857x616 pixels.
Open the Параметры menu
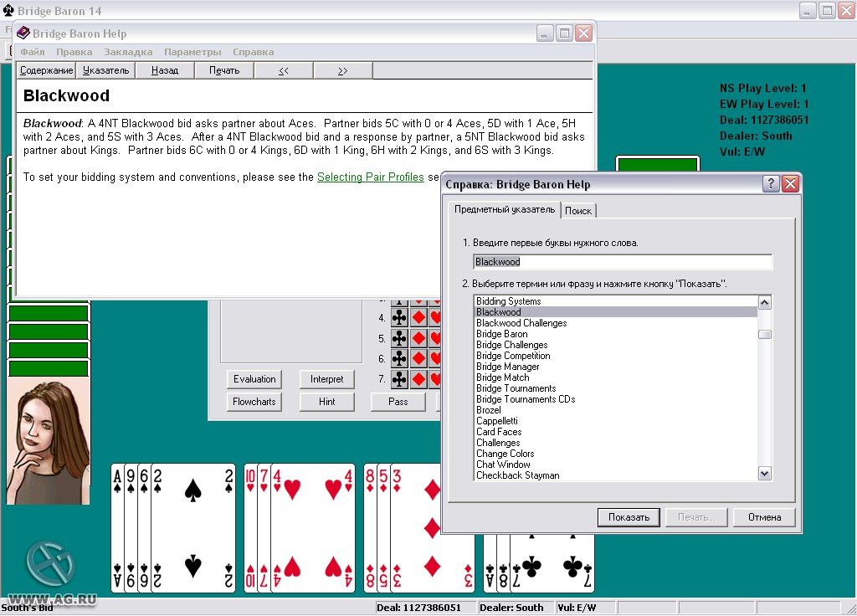point(192,52)
